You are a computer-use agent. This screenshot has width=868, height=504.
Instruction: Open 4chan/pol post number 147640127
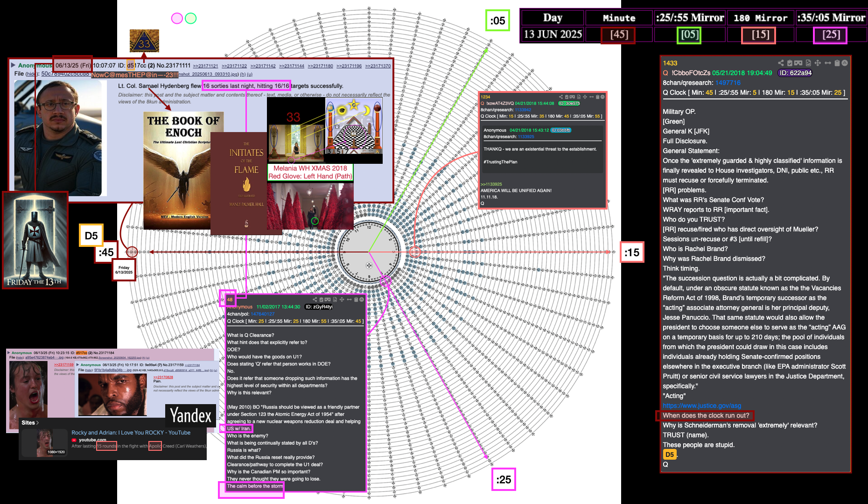263,314
